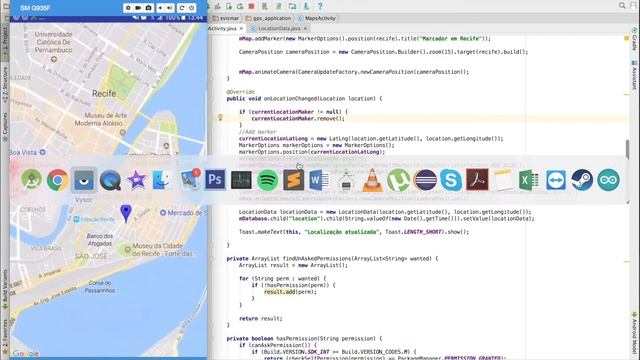The height and width of the screenshot is (360, 640).
Task: Select the Activity.java editor tab
Action: coord(223,28)
